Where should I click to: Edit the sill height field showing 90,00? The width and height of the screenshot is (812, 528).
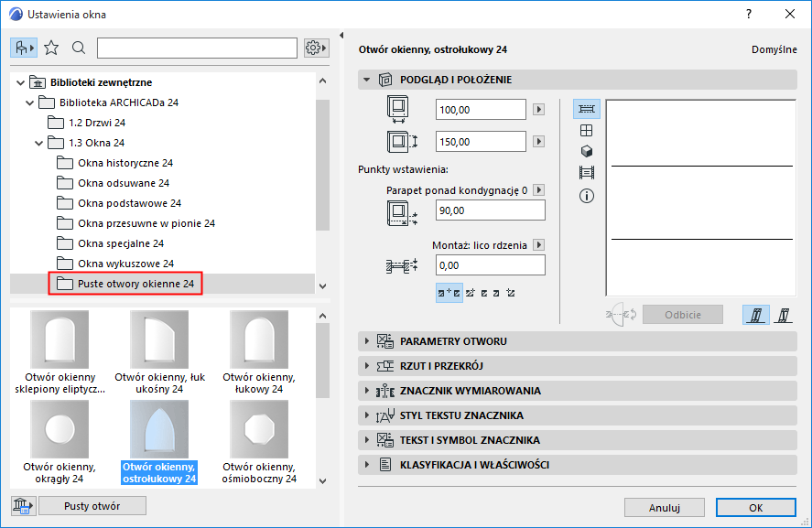click(x=491, y=210)
